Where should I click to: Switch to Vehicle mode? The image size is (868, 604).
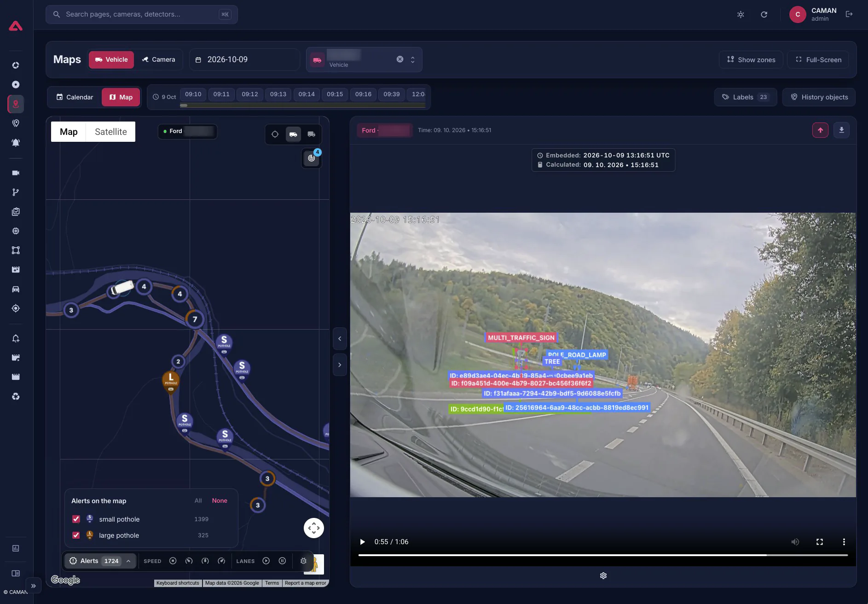(x=111, y=60)
